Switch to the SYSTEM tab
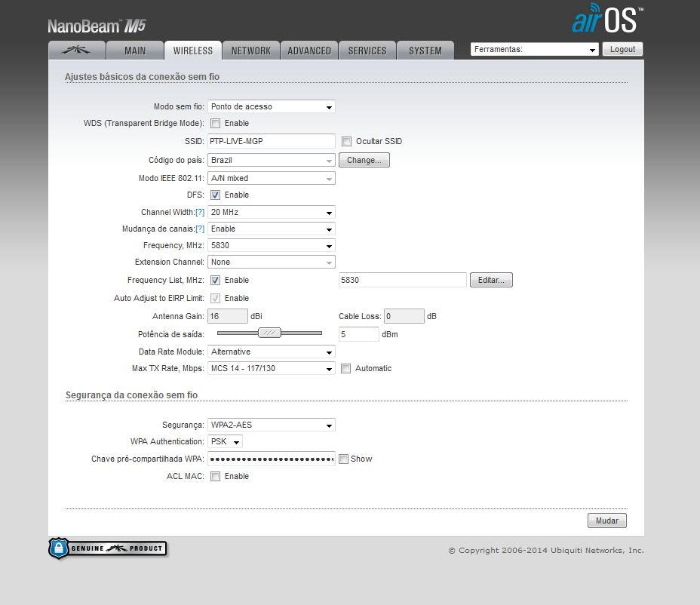Screen dimensions: 700x605 pyautogui.click(x=425, y=51)
